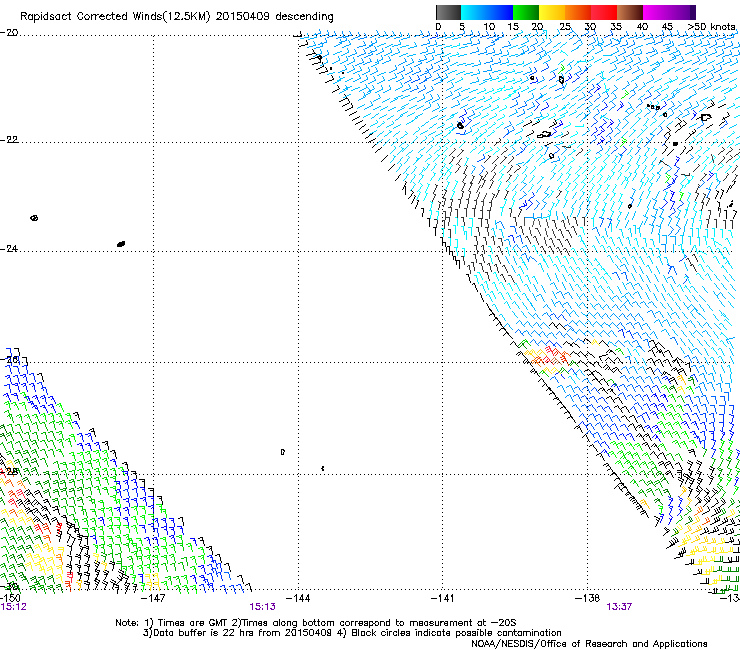Click the -147 longitude axis label
Viewport: 740px width, 650px height.
click(x=154, y=598)
